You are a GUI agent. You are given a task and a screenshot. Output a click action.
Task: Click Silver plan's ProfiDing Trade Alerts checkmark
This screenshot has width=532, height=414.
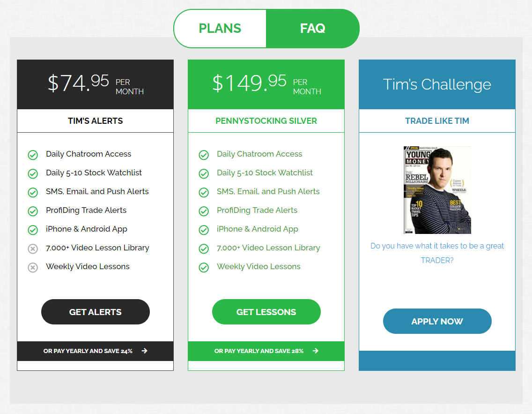tap(204, 211)
